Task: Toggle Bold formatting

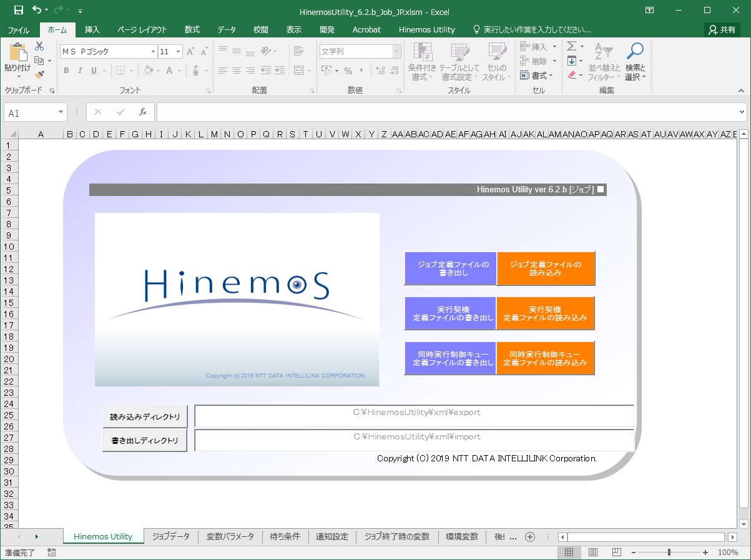Action: [66, 71]
